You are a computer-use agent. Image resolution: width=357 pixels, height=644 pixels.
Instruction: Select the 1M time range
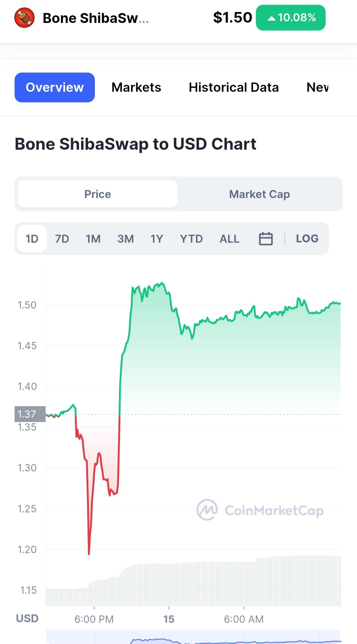[x=93, y=239]
